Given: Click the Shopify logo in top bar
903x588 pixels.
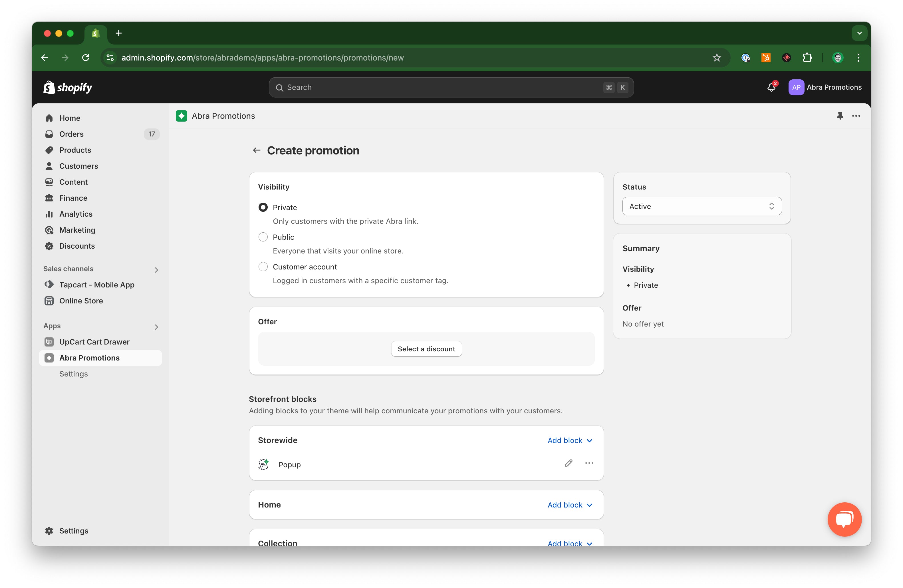Looking at the screenshot, I should pyautogui.click(x=68, y=87).
